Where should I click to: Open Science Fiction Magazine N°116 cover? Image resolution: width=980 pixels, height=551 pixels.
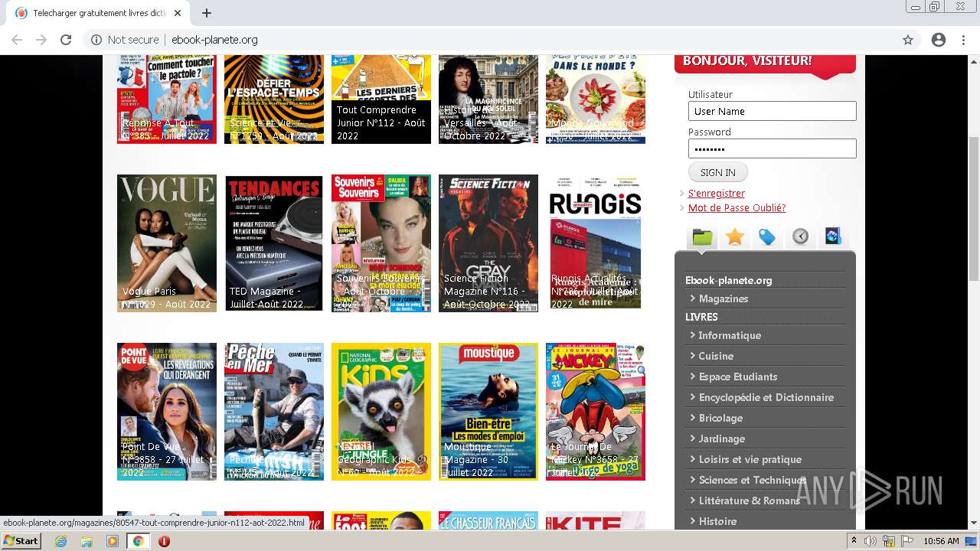point(488,243)
